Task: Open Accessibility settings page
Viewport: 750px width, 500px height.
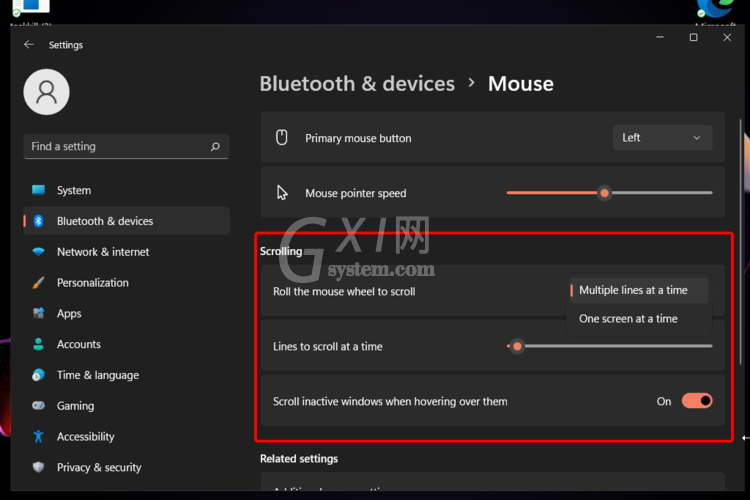Action: pos(126,436)
